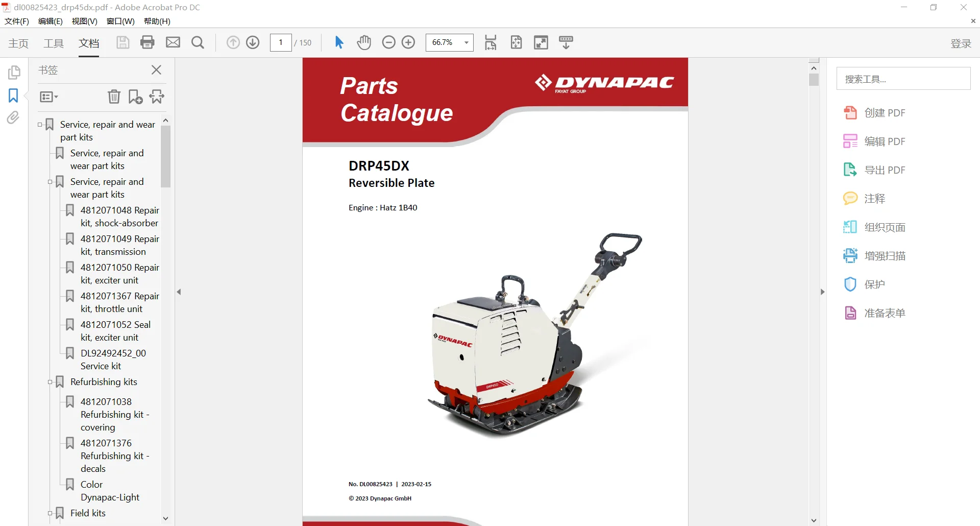Select the hand pan tool
980x526 pixels.
(x=364, y=42)
